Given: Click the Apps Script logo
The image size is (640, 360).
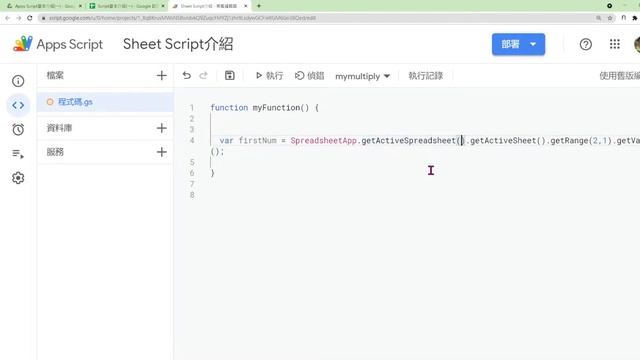Looking at the screenshot, I should tap(58, 44).
